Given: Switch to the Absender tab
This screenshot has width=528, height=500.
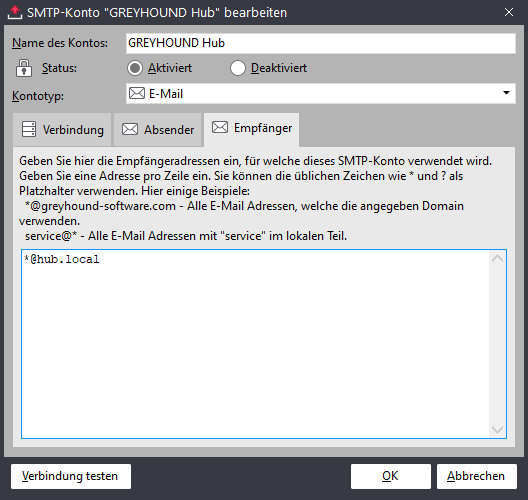Looking at the screenshot, I should pos(158,130).
